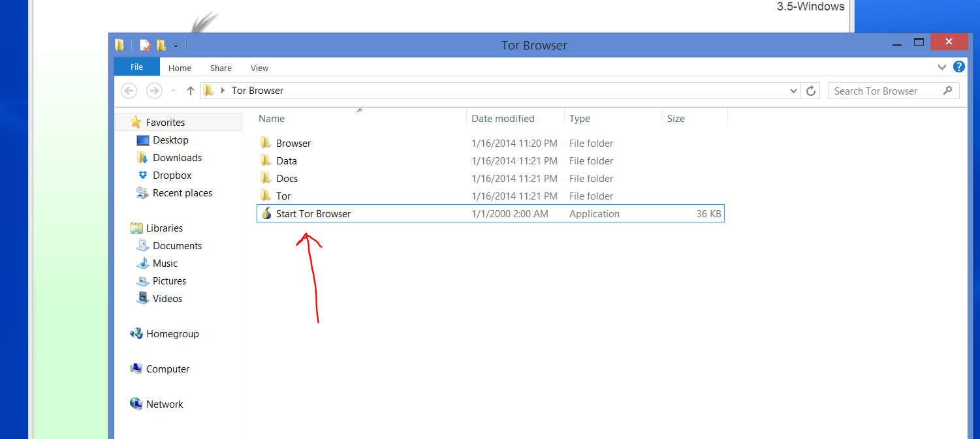980x439 pixels.
Task: Open Downloads in the Favorites list
Action: pos(177,158)
